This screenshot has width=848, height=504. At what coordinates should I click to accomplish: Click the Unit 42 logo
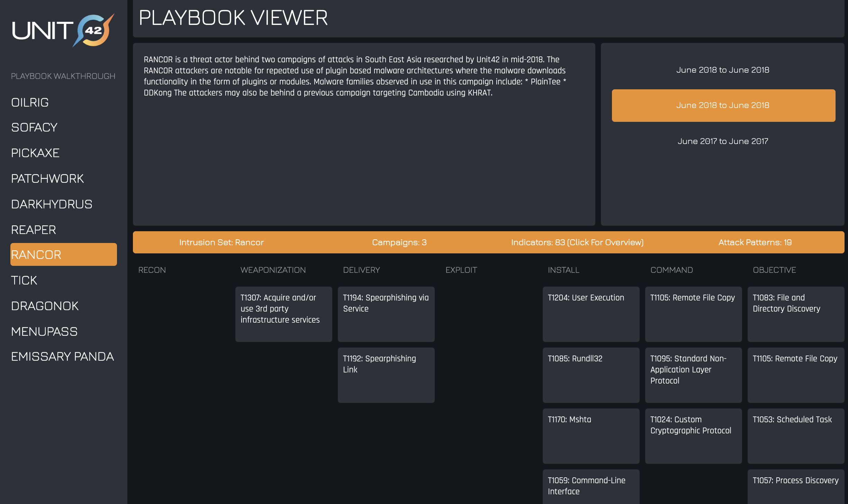tap(63, 30)
